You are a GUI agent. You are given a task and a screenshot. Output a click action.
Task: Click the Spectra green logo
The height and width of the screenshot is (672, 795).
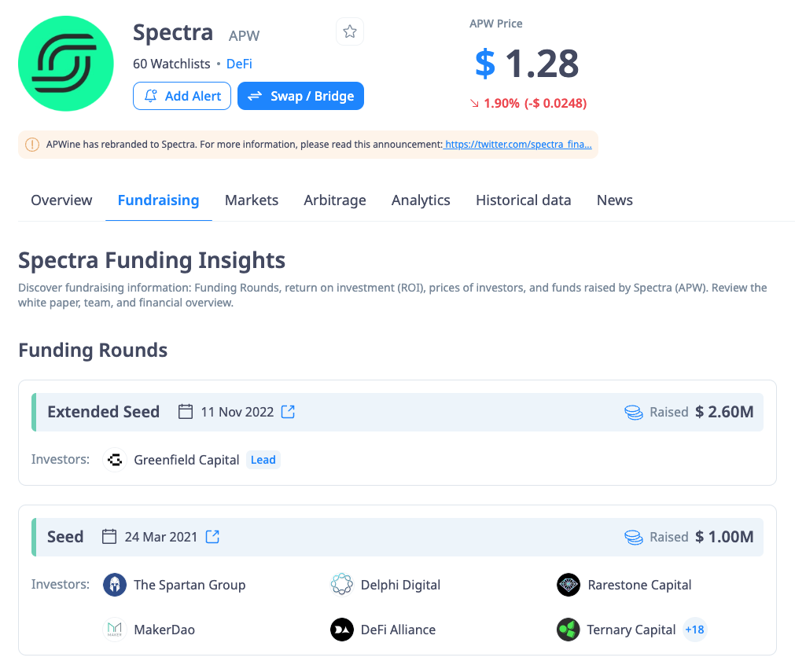point(66,64)
